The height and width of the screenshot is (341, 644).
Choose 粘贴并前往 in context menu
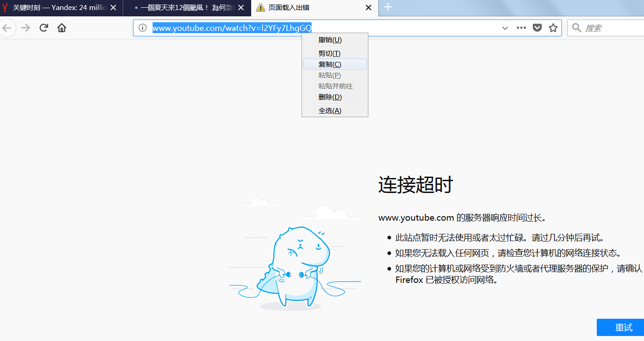point(335,86)
